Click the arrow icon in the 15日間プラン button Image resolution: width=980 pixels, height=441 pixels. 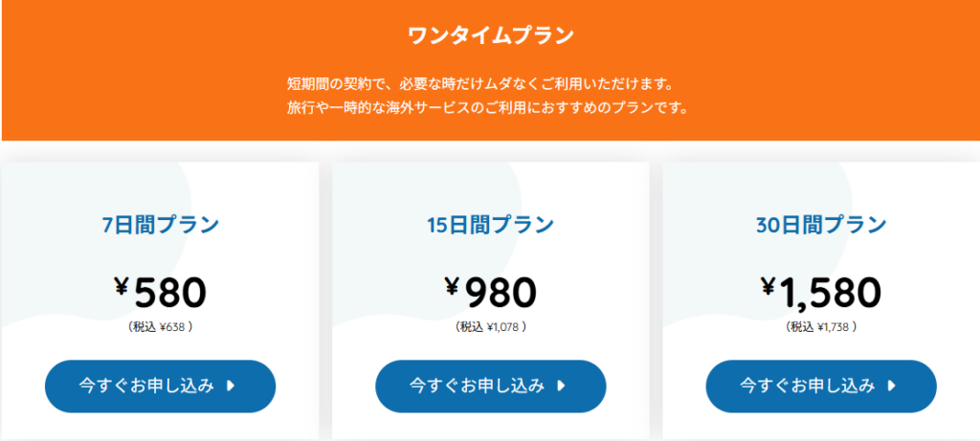pyautogui.click(x=562, y=386)
